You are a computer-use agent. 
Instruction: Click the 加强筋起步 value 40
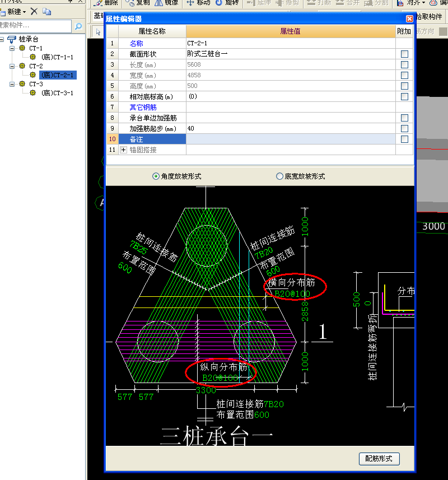291,129
